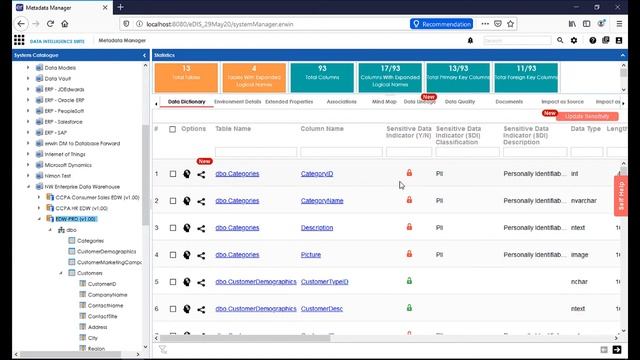The width and height of the screenshot is (640, 360).
Task: Open the help question mark icon
Action: point(592,40)
